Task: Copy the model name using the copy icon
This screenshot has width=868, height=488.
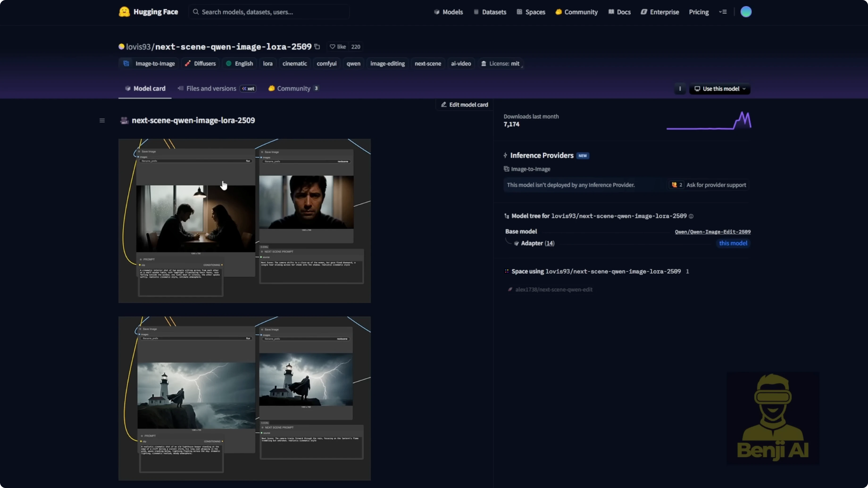Action: tap(317, 46)
